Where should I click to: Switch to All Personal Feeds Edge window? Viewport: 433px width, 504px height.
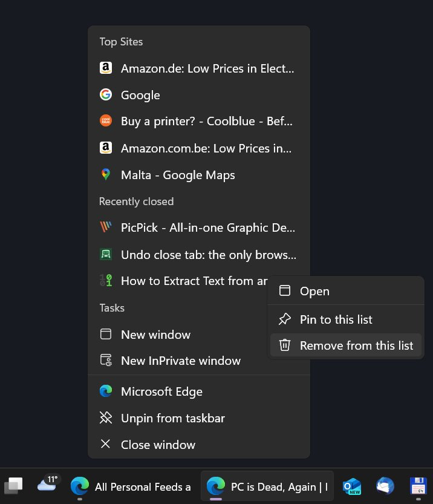tap(131, 486)
